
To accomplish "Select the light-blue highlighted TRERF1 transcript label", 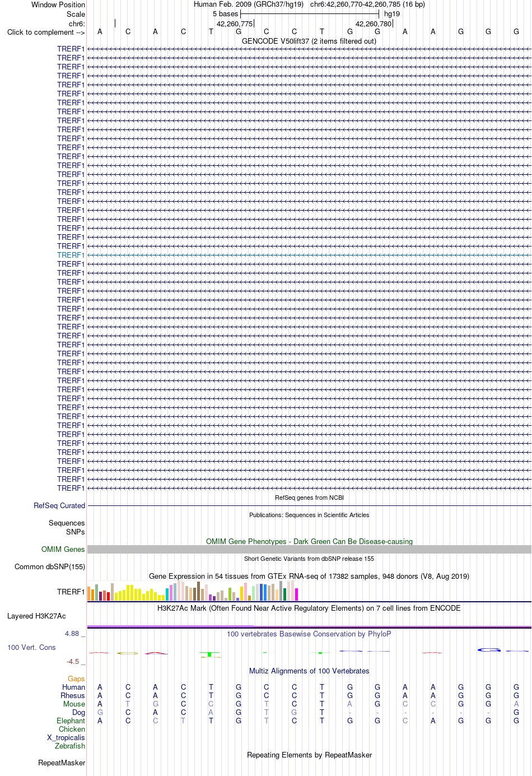I will pyautogui.click(x=71, y=255).
